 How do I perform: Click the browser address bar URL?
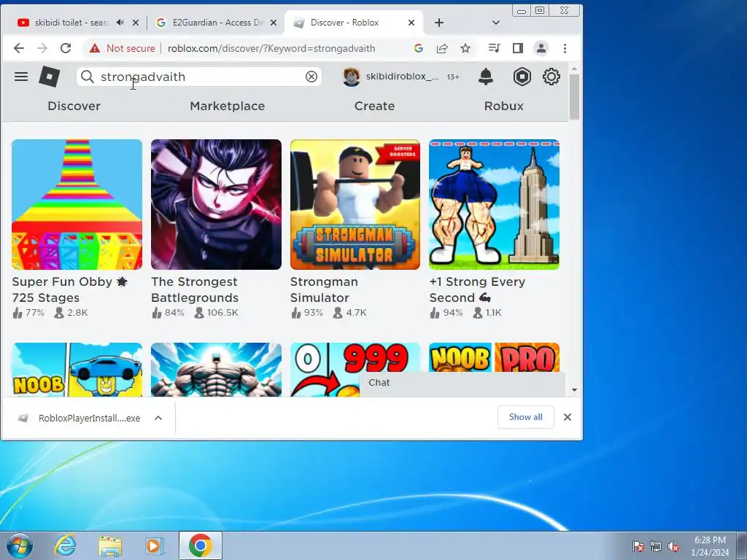coord(271,48)
